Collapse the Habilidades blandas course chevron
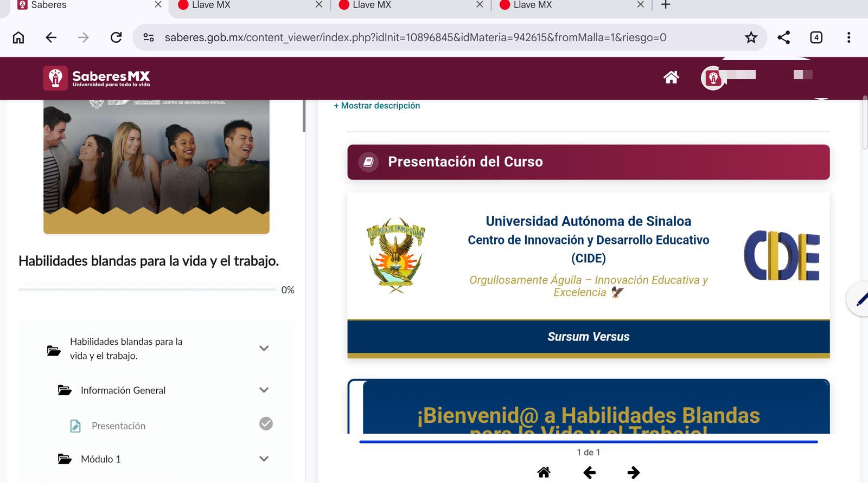 [x=264, y=349]
